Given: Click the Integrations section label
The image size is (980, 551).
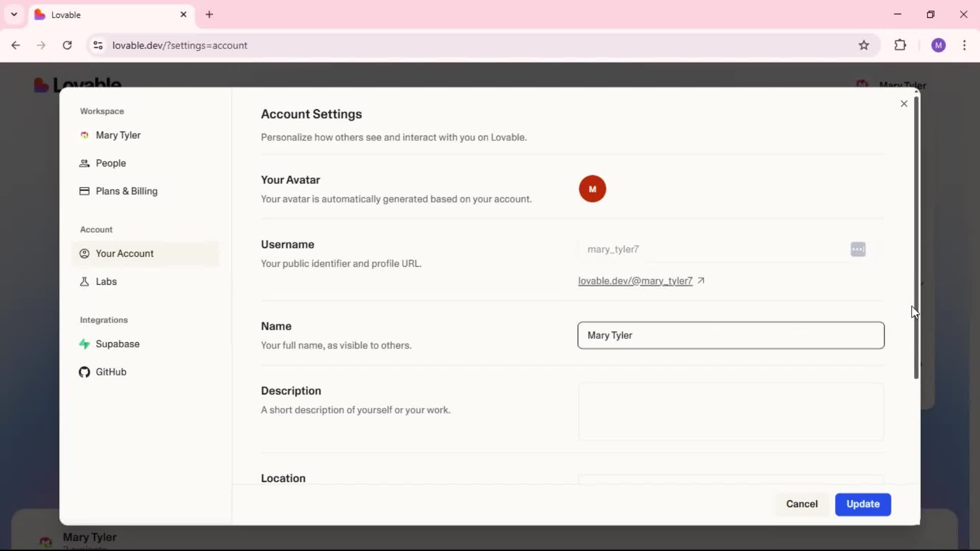Looking at the screenshot, I should click(x=104, y=320).
